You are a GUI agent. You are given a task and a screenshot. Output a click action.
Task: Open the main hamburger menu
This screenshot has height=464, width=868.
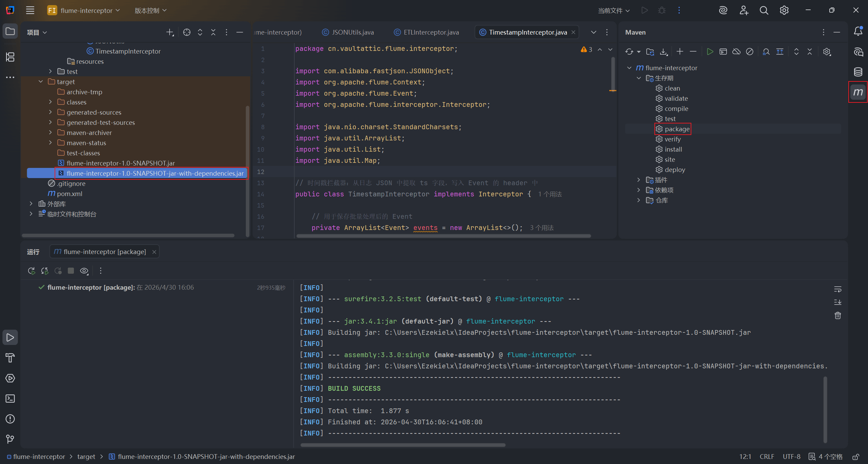coord(30,10)
